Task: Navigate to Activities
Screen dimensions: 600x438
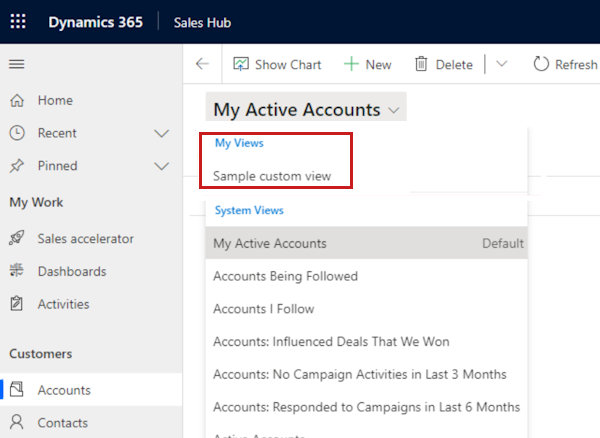Action: tap(63, 304)
